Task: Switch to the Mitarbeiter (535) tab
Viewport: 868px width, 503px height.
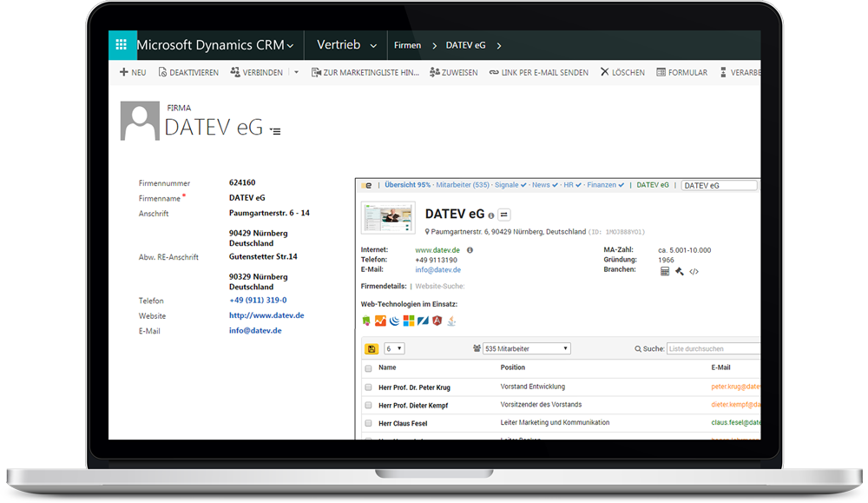Action: click(464, 185)
